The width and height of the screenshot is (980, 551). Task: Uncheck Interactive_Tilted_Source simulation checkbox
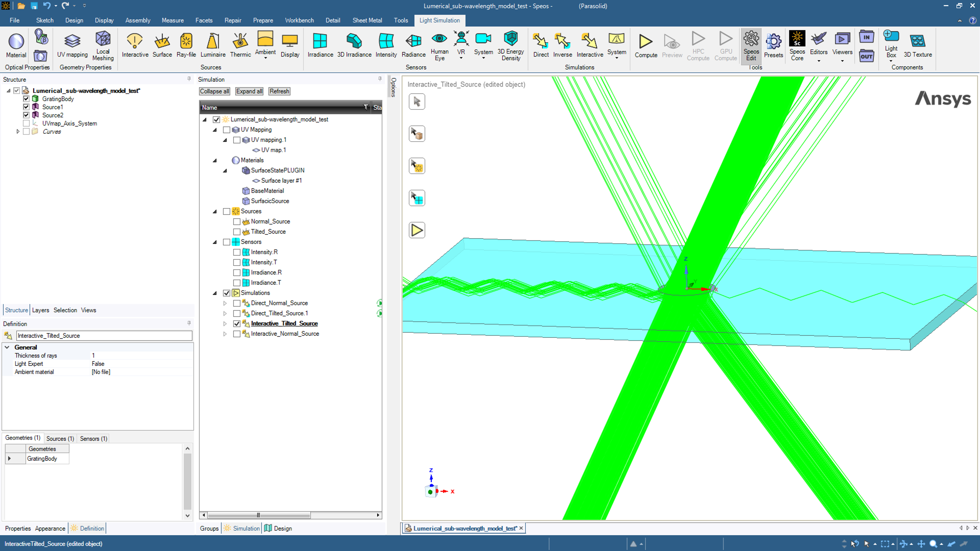click(x=237, y=324)
